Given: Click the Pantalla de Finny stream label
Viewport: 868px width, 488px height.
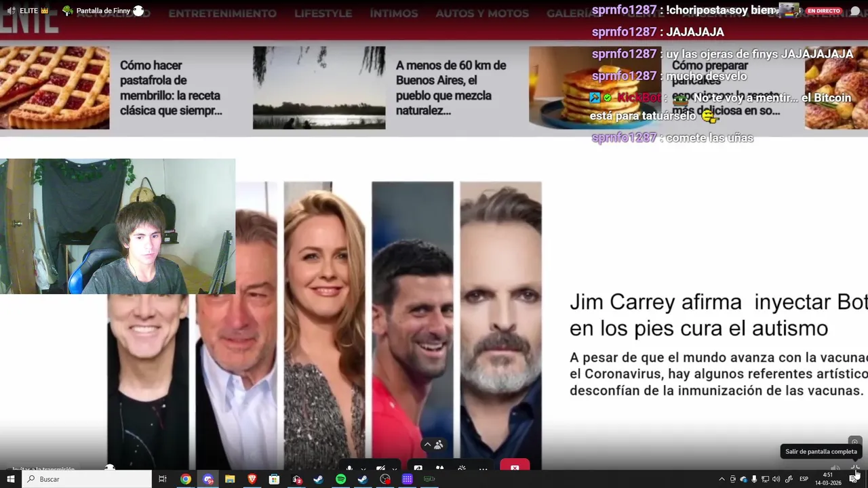Looking at the screenshot, I should point(103,11).
